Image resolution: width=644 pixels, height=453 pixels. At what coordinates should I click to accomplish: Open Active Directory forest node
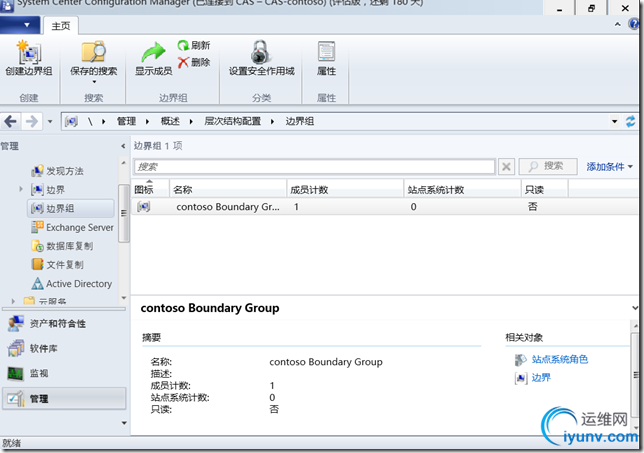(71, 283)
